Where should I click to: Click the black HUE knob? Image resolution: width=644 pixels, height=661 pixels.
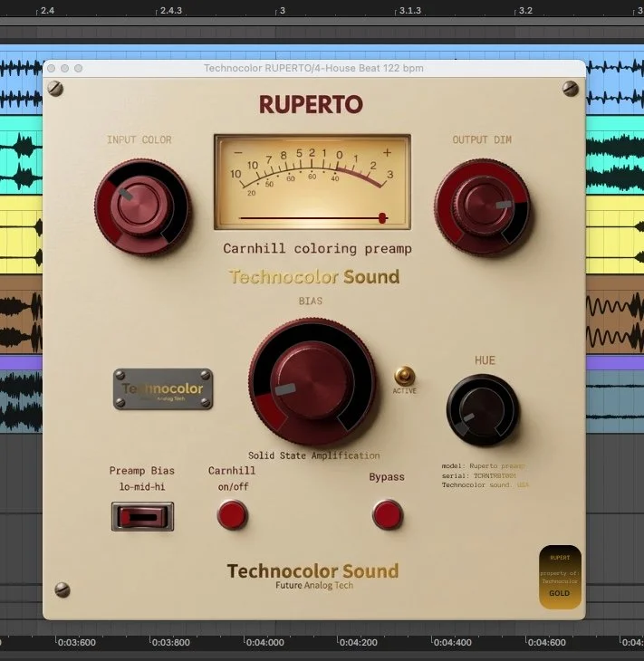(483, 409)
